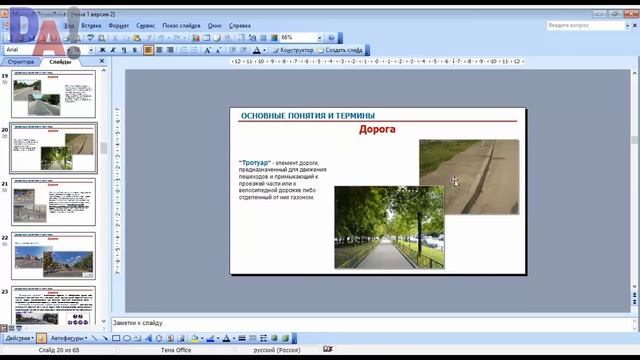Toggle bulleted list
The width and height of the screenshot is (640, 360).
[195, 50]
